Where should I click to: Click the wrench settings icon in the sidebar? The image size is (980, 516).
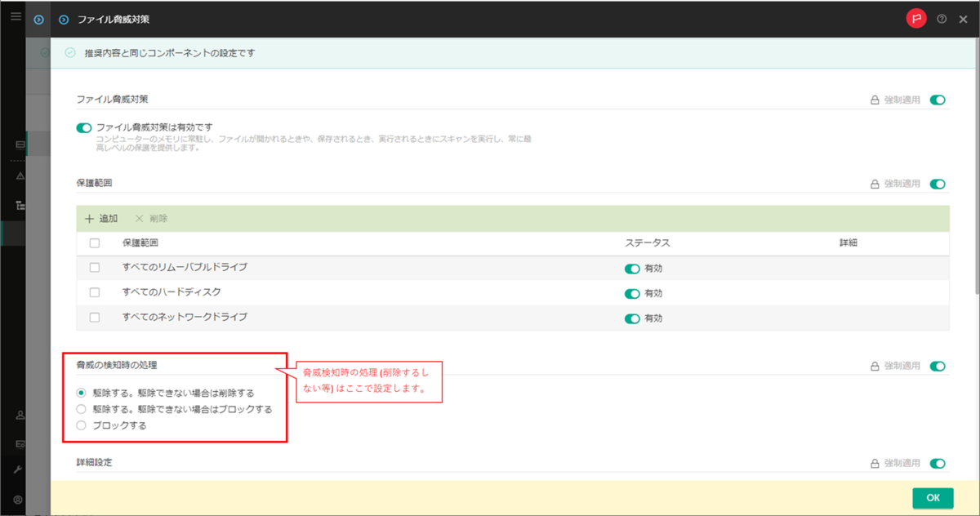pos(20,469)
